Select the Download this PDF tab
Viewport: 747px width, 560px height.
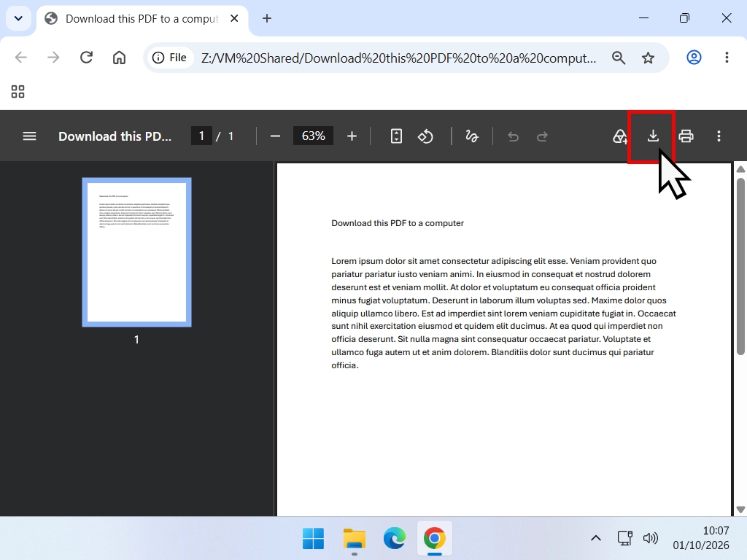click(x=142, y=19)
